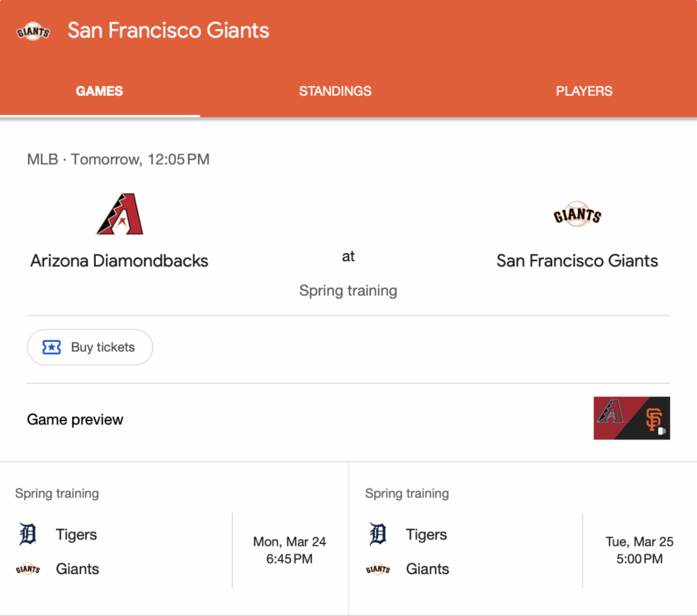This screenshot has width=697, height=616.
Task: Open the Mon, Mar 24 6:45 PM game
Action: pos(289,550)
